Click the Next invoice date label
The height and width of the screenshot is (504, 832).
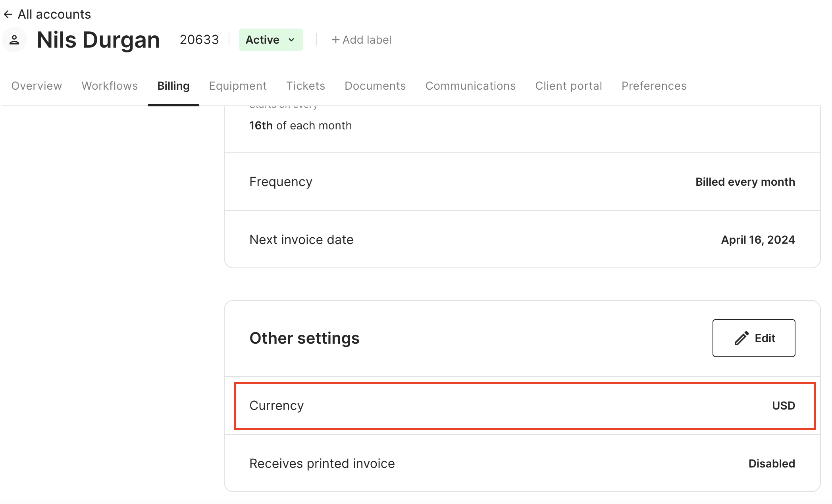[301, 240]
